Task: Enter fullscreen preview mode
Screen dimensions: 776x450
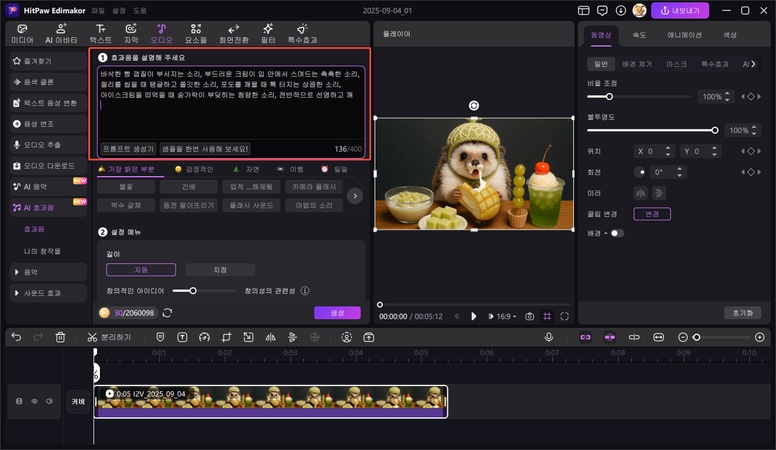Action: click(x=564, y=316)
